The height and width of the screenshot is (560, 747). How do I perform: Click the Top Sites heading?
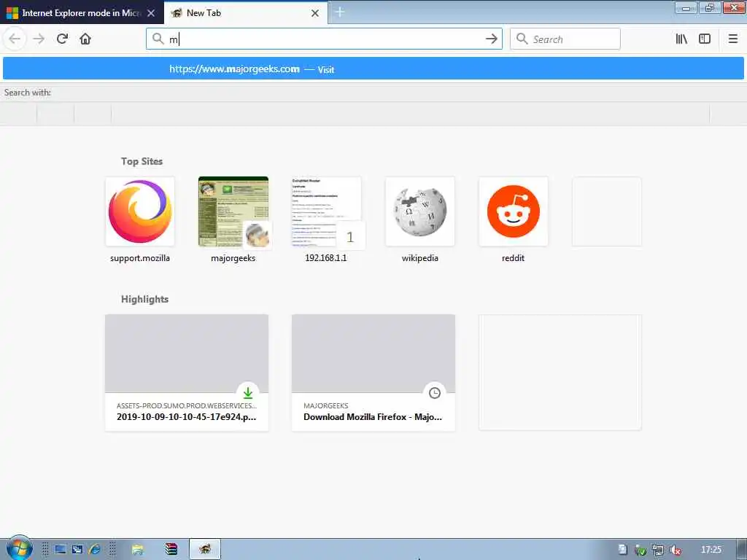[x=142, y=161]
